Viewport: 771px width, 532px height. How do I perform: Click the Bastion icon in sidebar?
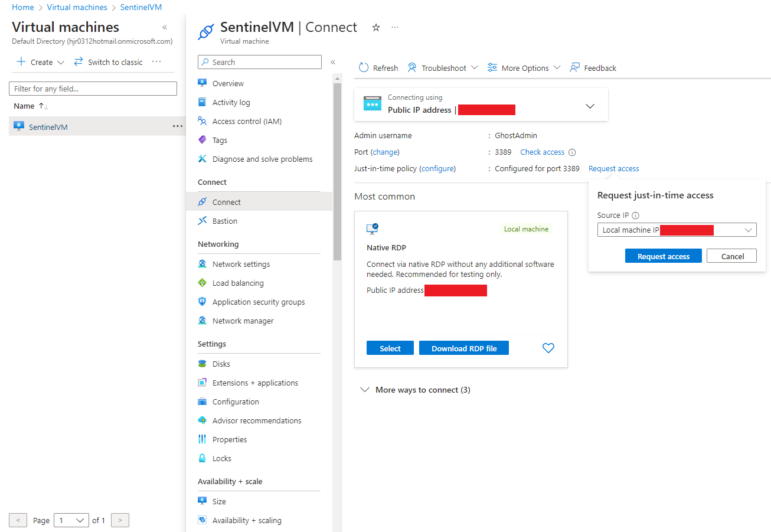pyautogui.click(x=202, y=221)
